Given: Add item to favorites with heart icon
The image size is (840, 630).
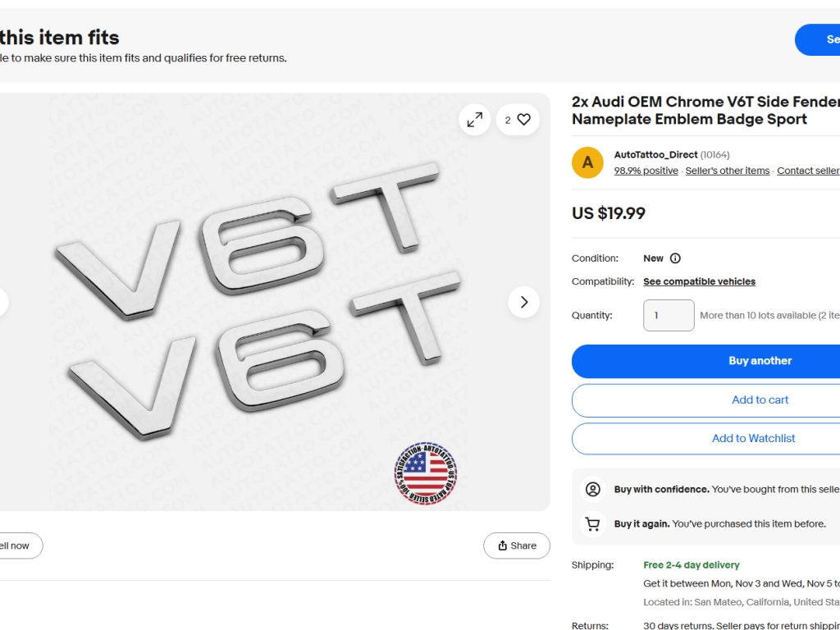Looking at the screenshot, I should pos(518,120).
